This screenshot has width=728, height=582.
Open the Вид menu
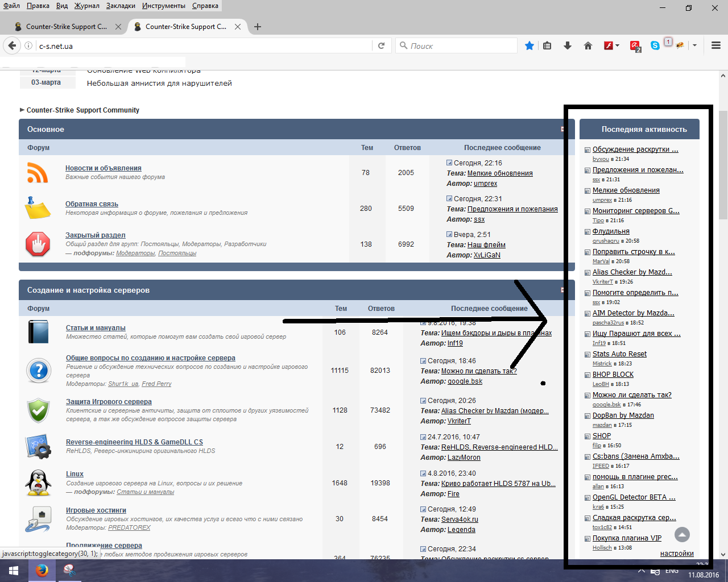62,6
